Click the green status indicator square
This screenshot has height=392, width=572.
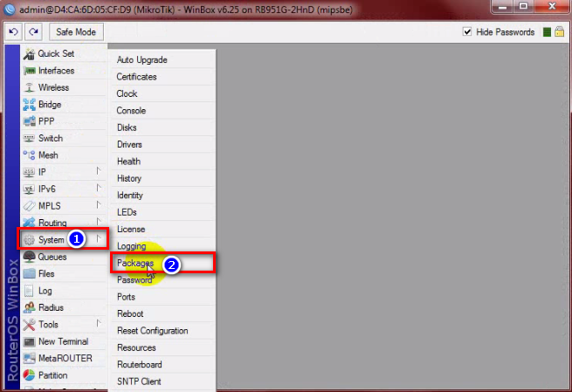point(547,32)
